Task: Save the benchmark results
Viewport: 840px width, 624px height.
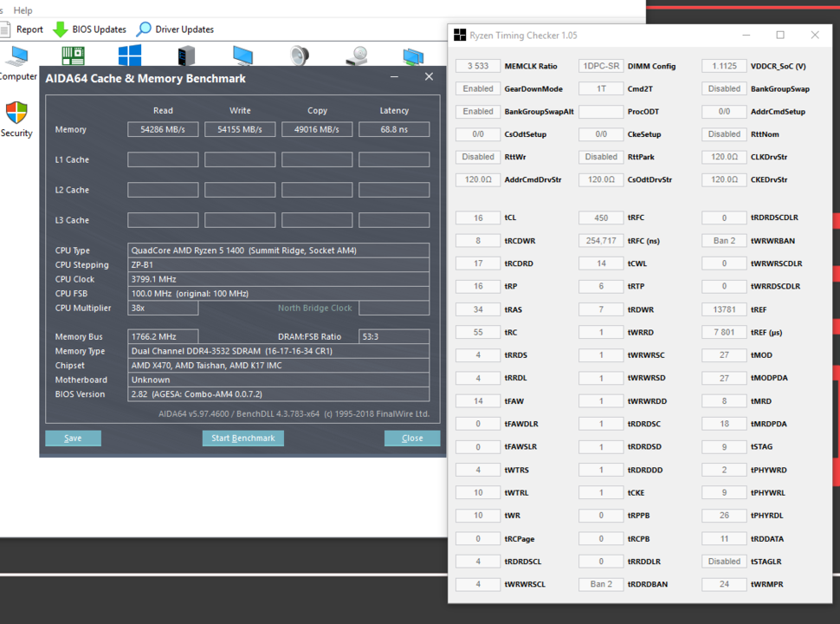Action: [x=73, y=438]
